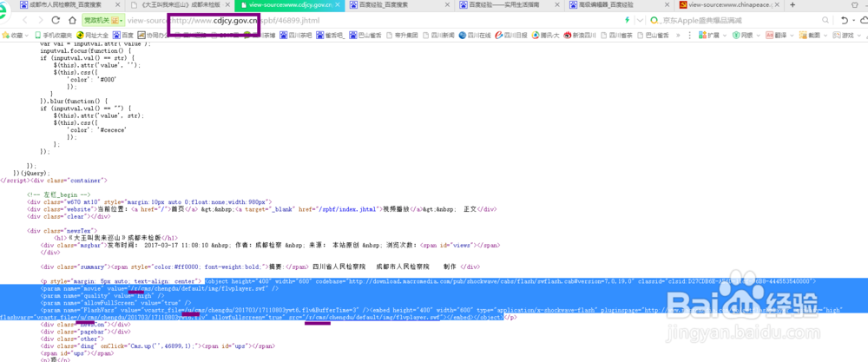The width and height of the screenshot is (868, 362).
Task: Open the 腾讯·大 bookmark
Action: click(x=546, y=35)
